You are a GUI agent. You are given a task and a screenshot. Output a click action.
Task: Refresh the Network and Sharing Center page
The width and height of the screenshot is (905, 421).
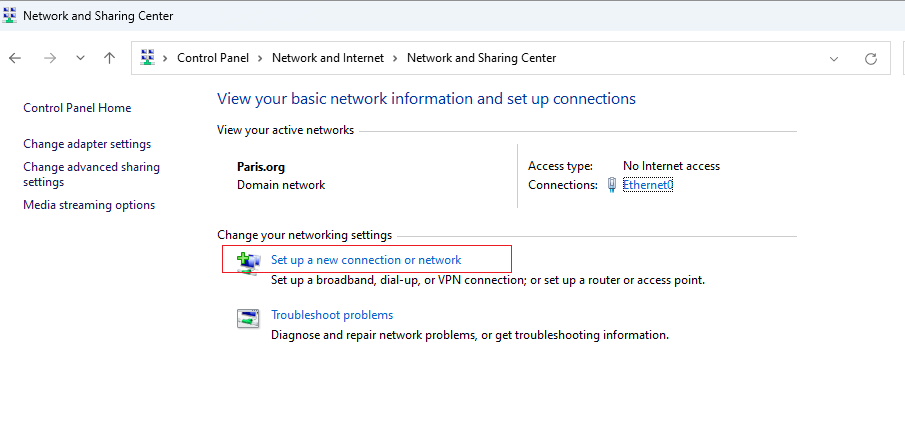(x=870, y=58)
